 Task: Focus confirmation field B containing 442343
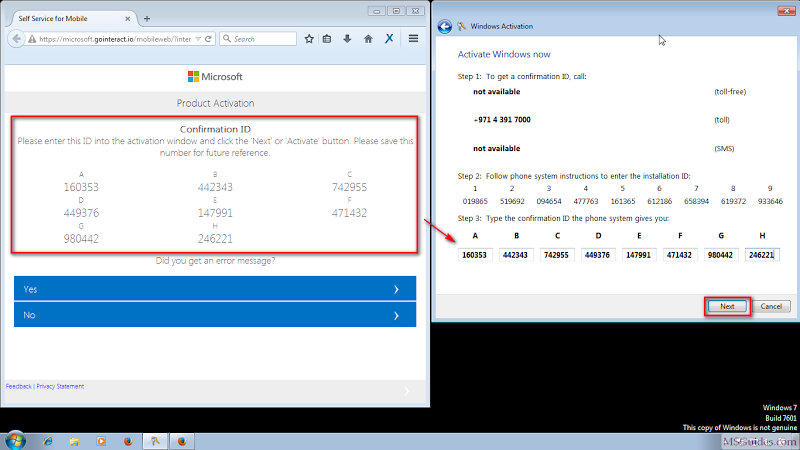click(516, 255)
